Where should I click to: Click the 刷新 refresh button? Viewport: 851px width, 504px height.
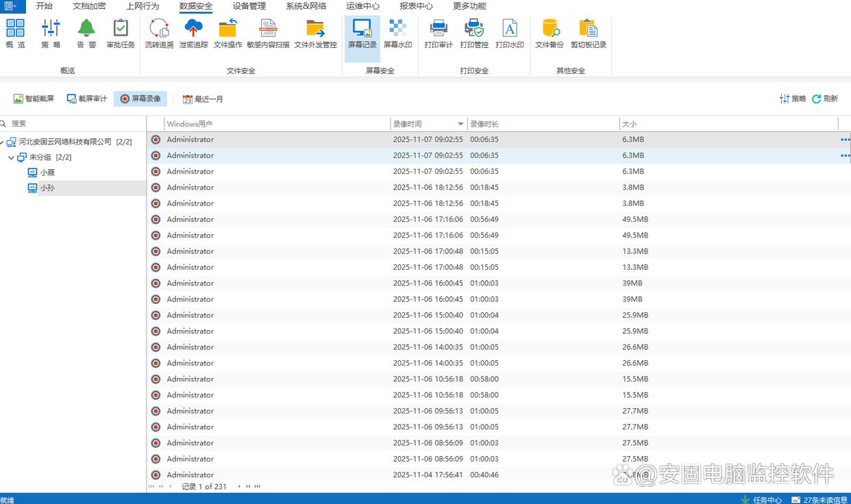coord(825,99)
